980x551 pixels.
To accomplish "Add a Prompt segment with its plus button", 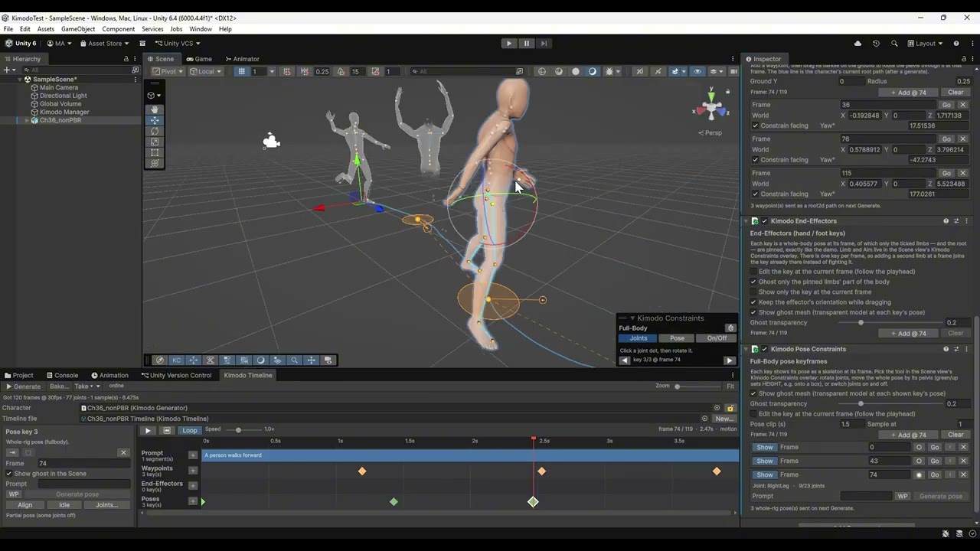I will pyautogui.click(x=193, y=455).
